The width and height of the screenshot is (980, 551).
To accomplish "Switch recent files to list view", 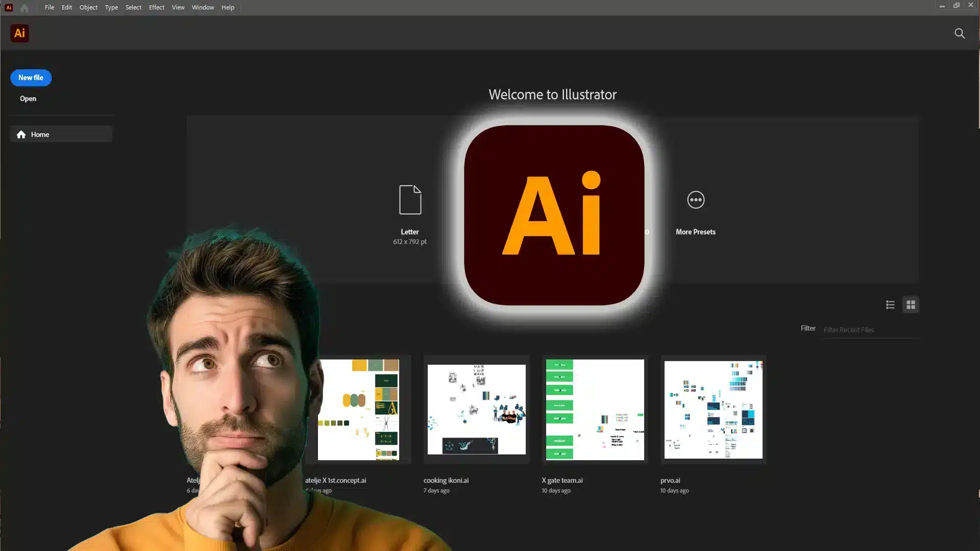I will pyautogui.click(x=890, y=305).
